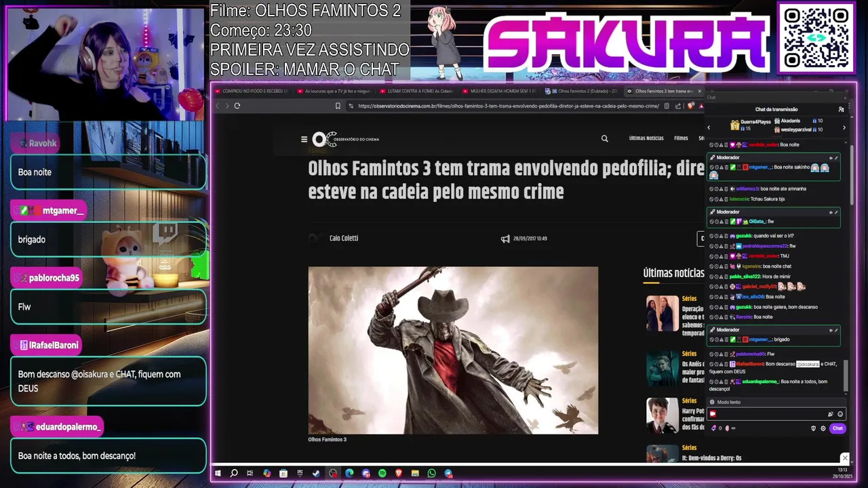868x488 pixels.
Task: Launch Steam from the taskbar
Action: [317, 473]
